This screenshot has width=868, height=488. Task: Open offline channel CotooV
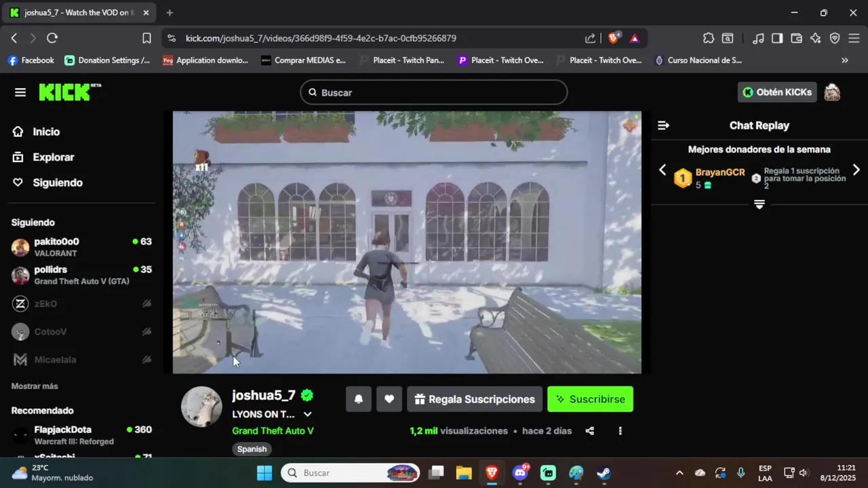[x=81, y=331]
